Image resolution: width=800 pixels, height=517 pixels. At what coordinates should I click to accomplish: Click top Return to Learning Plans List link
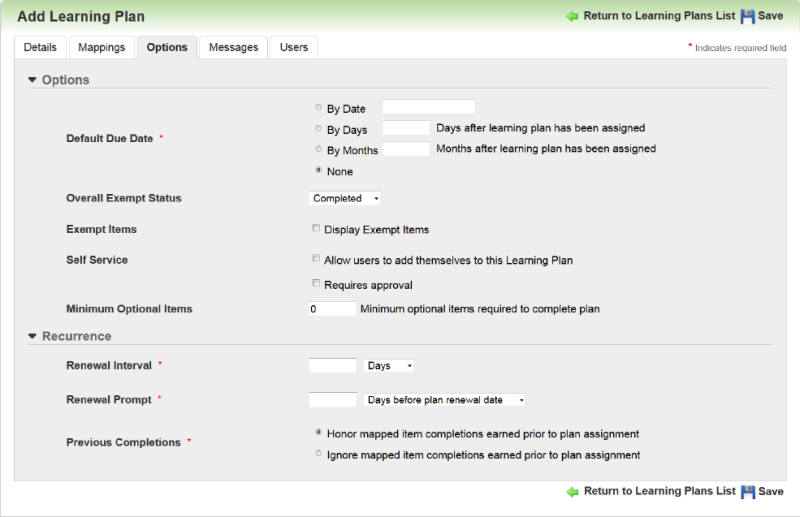tap(659, 16)
